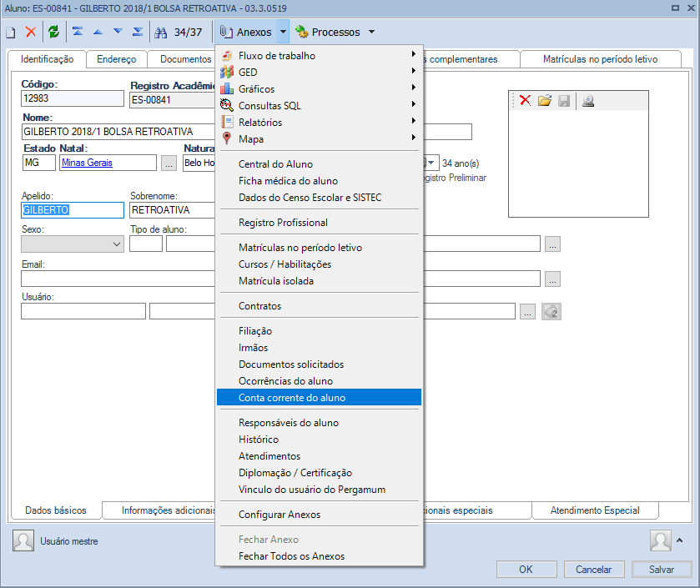This screenshot has height=588, width=700.
Task: Click the New record page icon
Action: click(x=11, y=33)
